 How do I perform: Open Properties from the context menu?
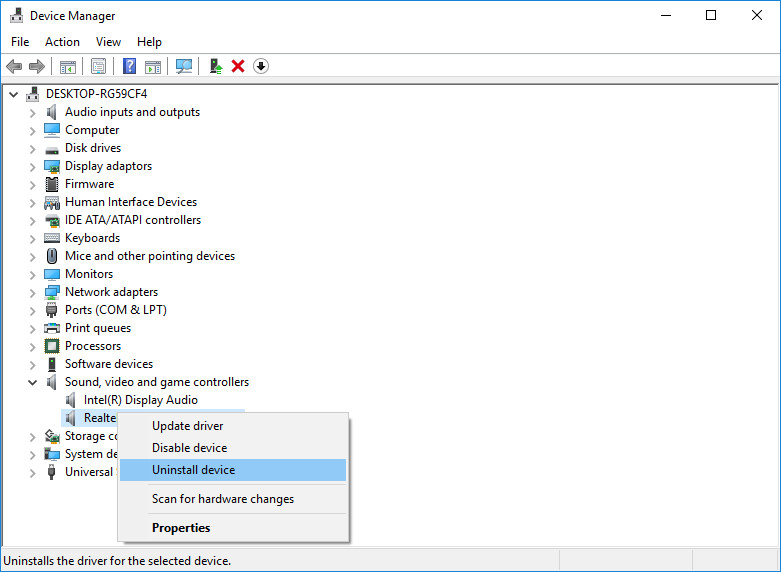(233, 528)
